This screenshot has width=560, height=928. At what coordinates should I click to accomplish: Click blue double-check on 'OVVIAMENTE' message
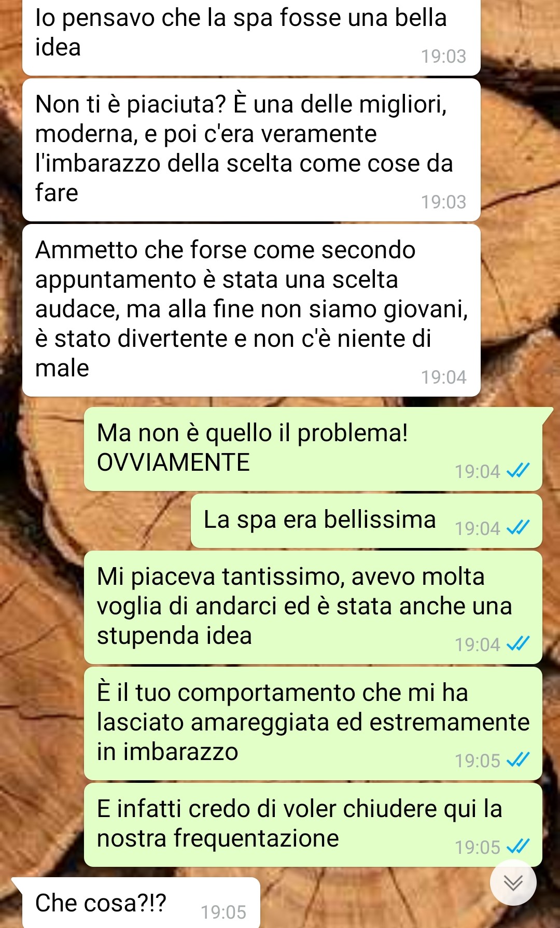pyautogui.click(x=518, y=471)
